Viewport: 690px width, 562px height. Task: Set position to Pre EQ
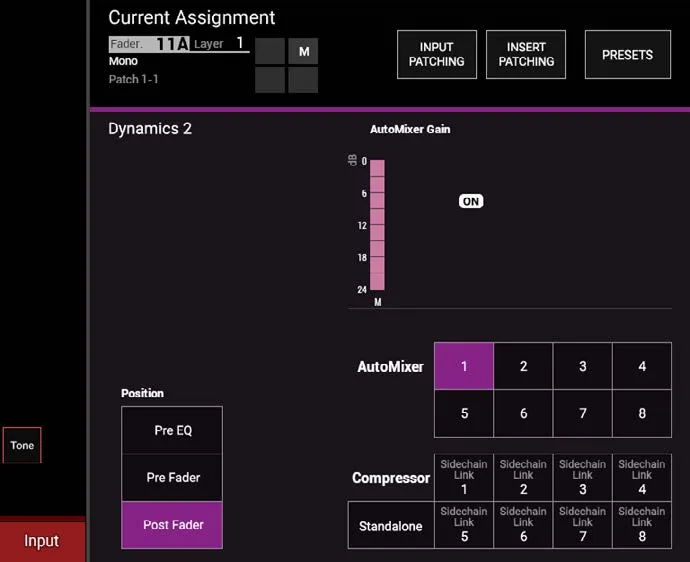coord(172,430)
